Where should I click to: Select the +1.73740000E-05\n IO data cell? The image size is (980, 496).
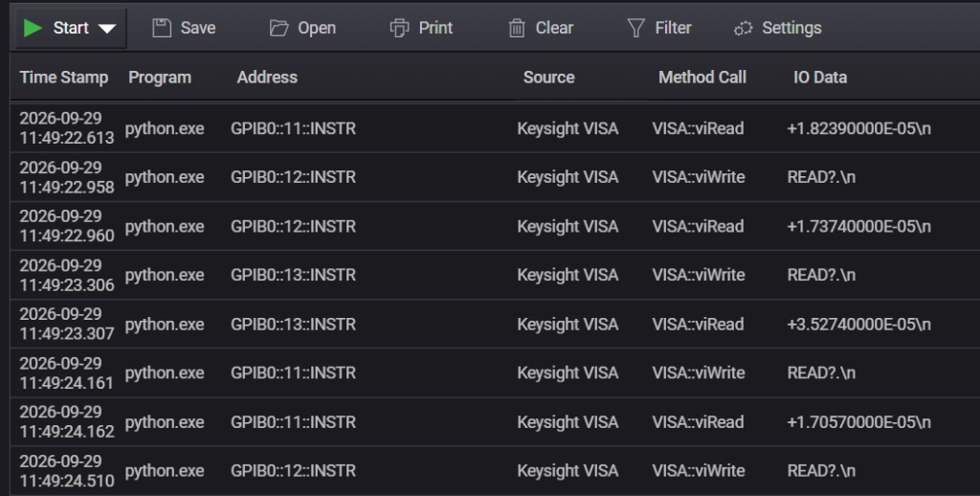click(x=858, y=226)
